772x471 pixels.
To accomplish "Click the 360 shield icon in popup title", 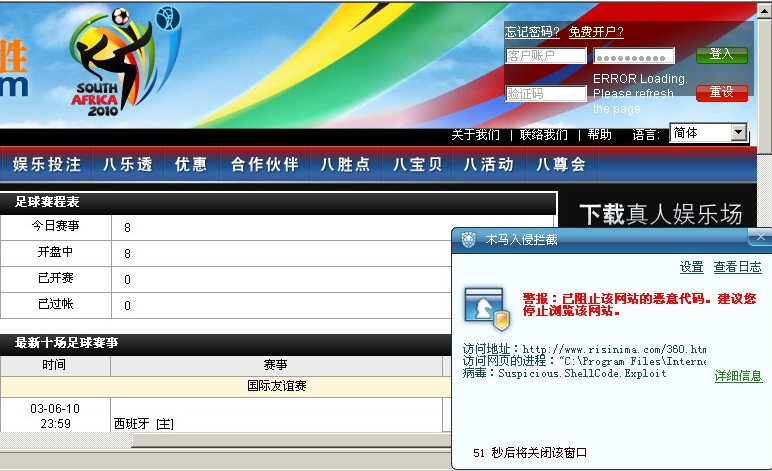I will coord(468,240).
